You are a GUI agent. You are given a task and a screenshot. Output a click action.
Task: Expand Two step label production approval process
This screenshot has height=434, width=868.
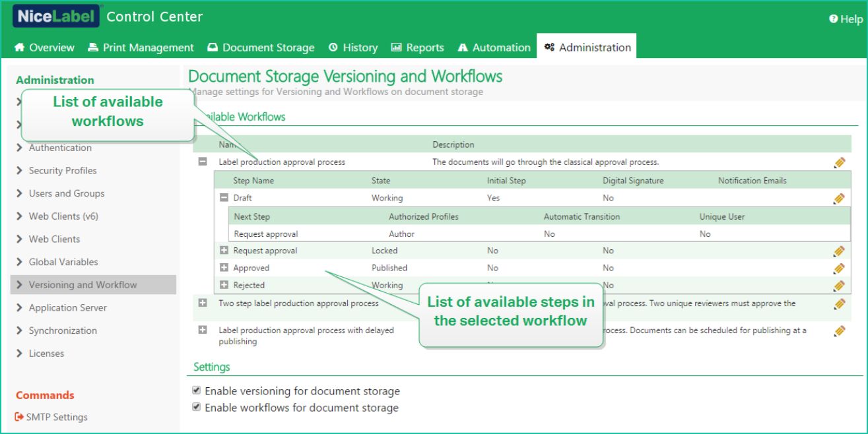coord(203,303)
